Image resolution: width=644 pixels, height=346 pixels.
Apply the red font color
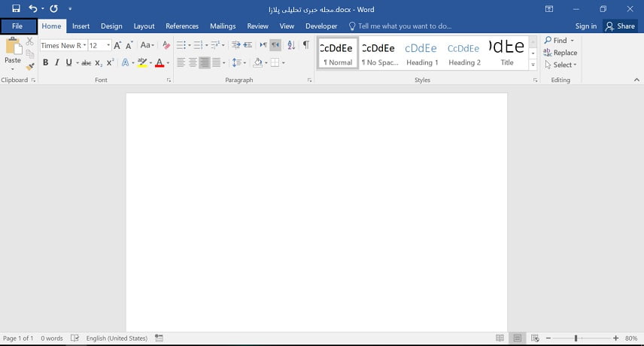pos(159,62)
